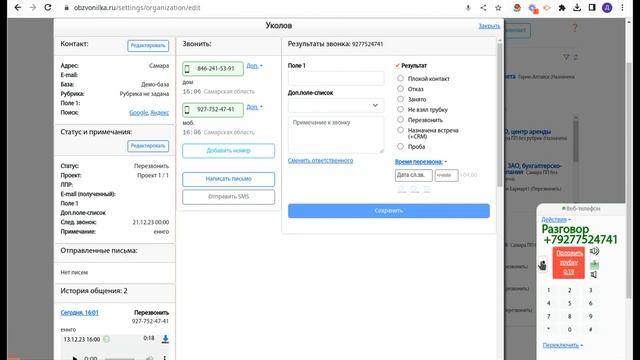
Task: Select the Отказ result
Action: (x=400, y=89)
